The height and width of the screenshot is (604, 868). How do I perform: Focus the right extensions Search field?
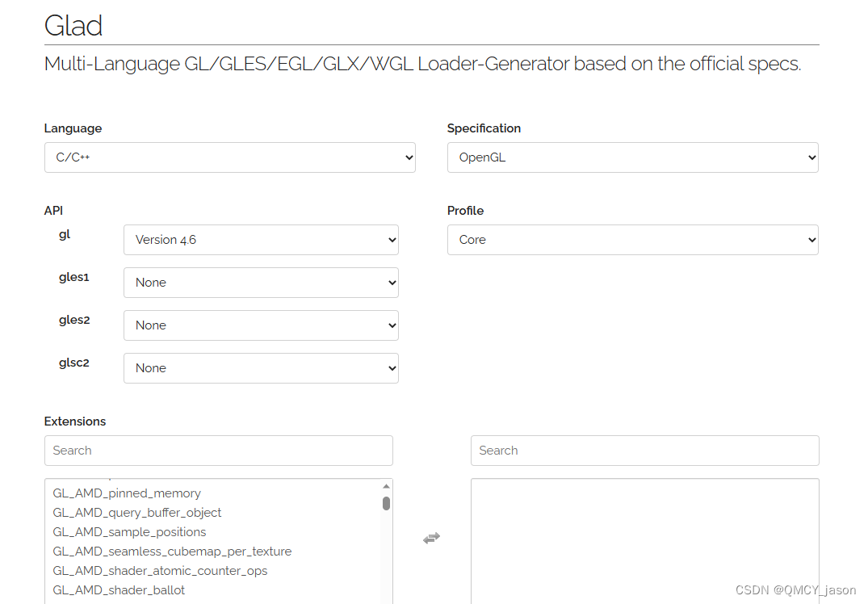645,451
